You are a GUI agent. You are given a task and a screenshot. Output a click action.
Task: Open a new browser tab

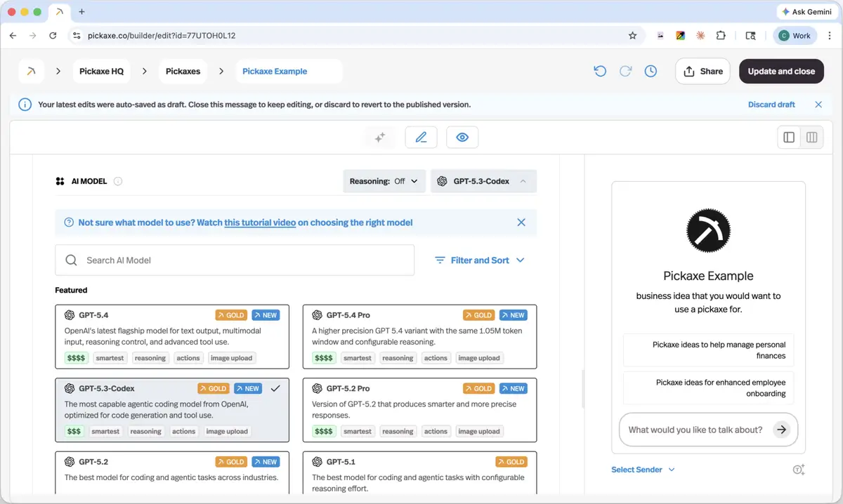point(81,12)
